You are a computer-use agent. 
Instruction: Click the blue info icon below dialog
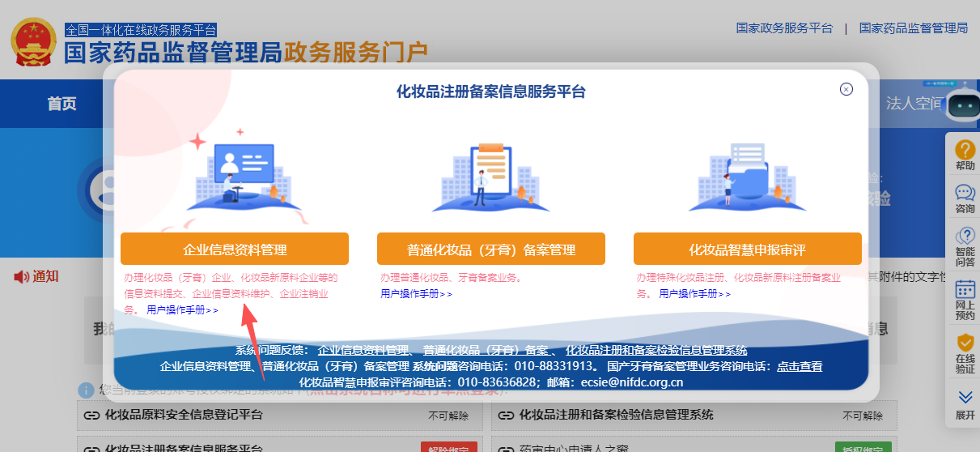click(86, 390)
